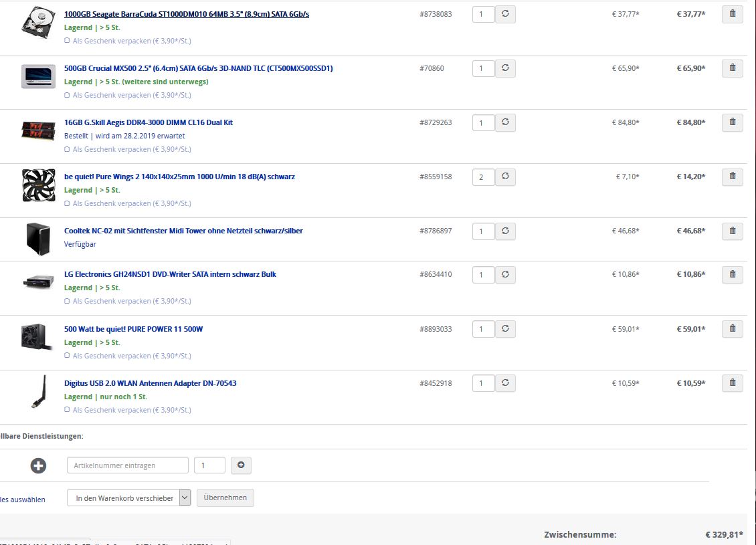Click the G.Skill RAM thumbnail

pyautogui.click(x=39, y=130)
